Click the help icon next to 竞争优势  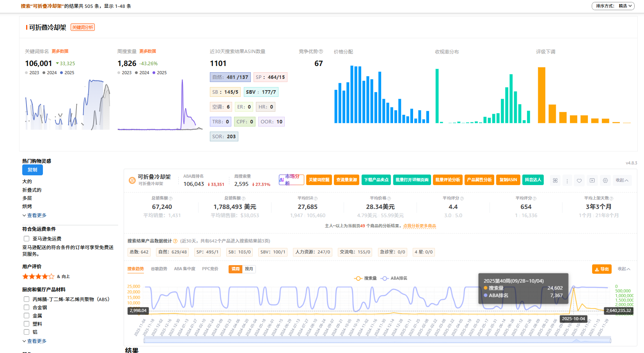321,52
